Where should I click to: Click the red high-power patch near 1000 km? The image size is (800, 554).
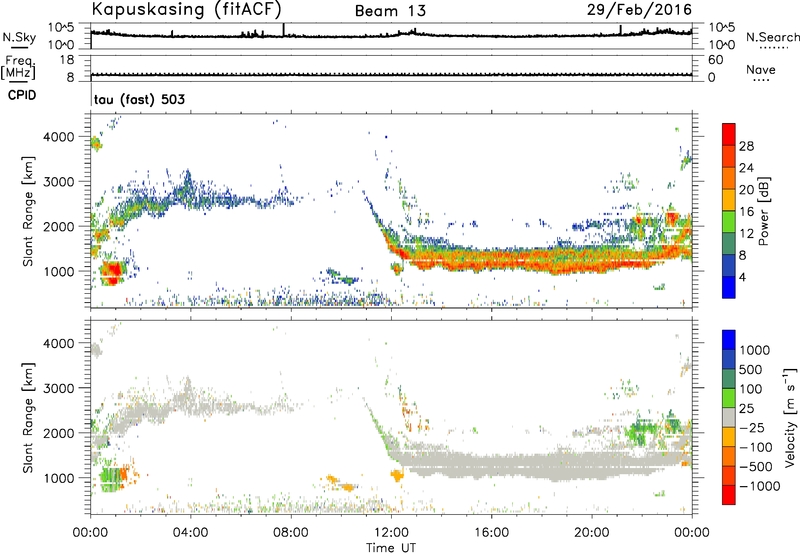[x=112, y=271]
